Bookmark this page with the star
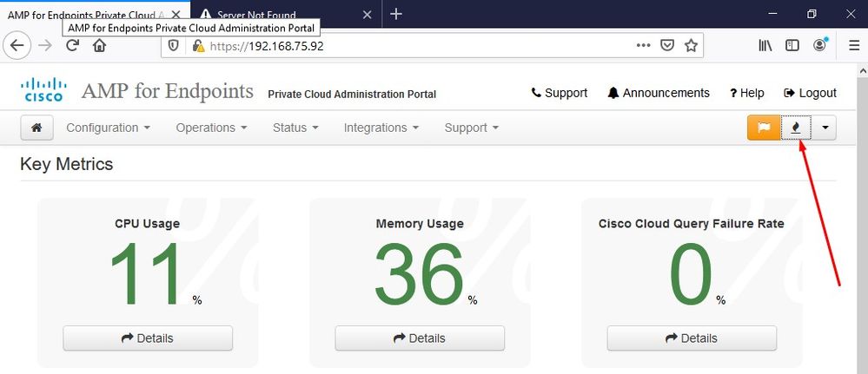Viewport: 868px width, 374px height. (x=691, y=46)
